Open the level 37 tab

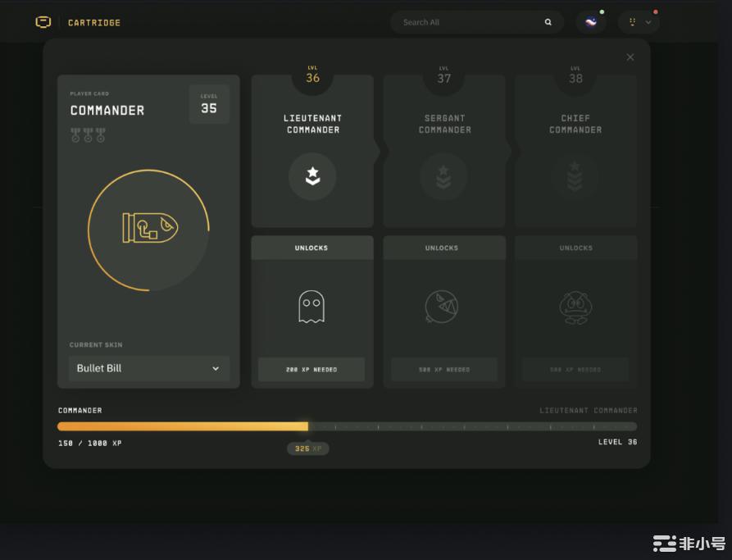point(443,77)
